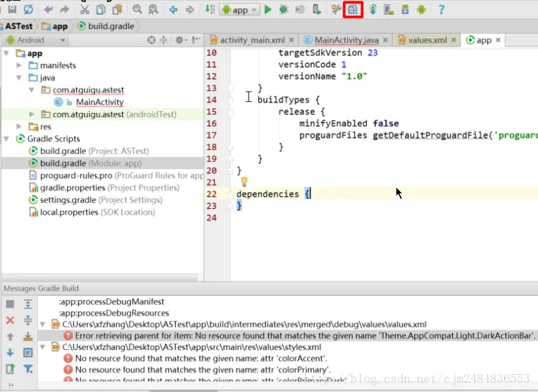Start debugging with the bug icon

coord(284,9)
